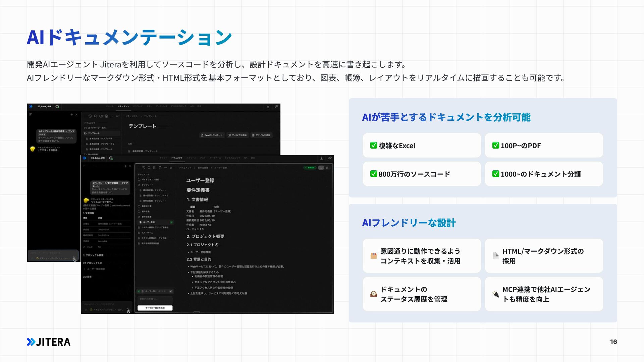Click the Jitera logo in the slide footer
Image resolution: width=644 pixels, height=362 pixels.
click(49, 342)
